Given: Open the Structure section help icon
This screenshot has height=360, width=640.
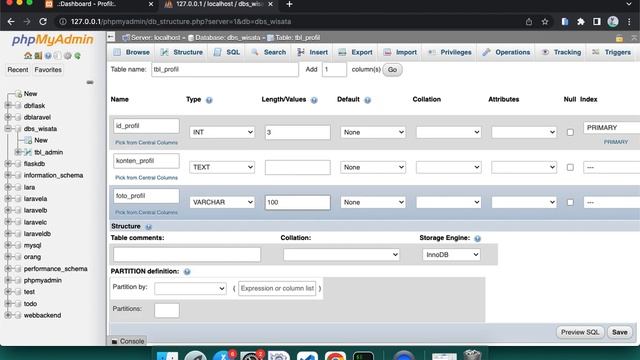Looking at the screenshot, I should (149, 227).
